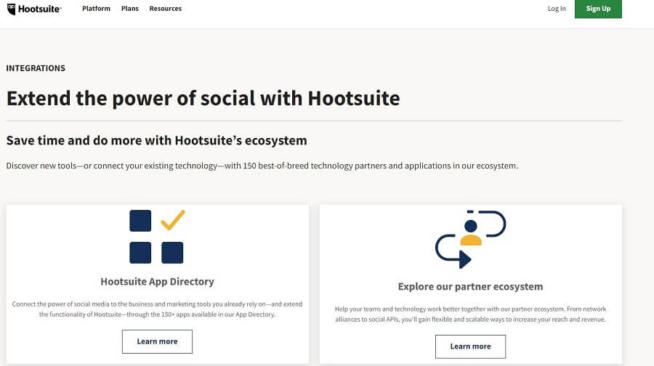The width and height of the screenshot is (654, 366).
Task: Click the partner ecosystem person-and-arrows icon
Action: tap(470, 239)
